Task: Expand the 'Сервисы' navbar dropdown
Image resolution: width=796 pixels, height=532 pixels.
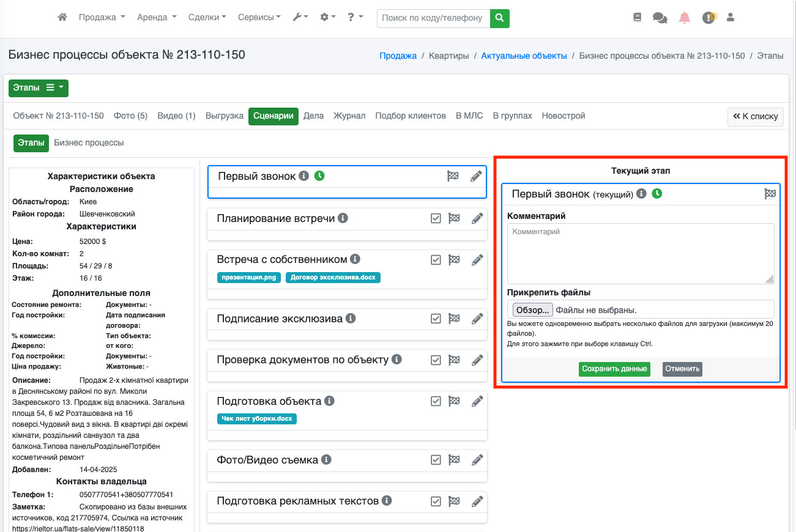Action: click(x=259, y=18)
